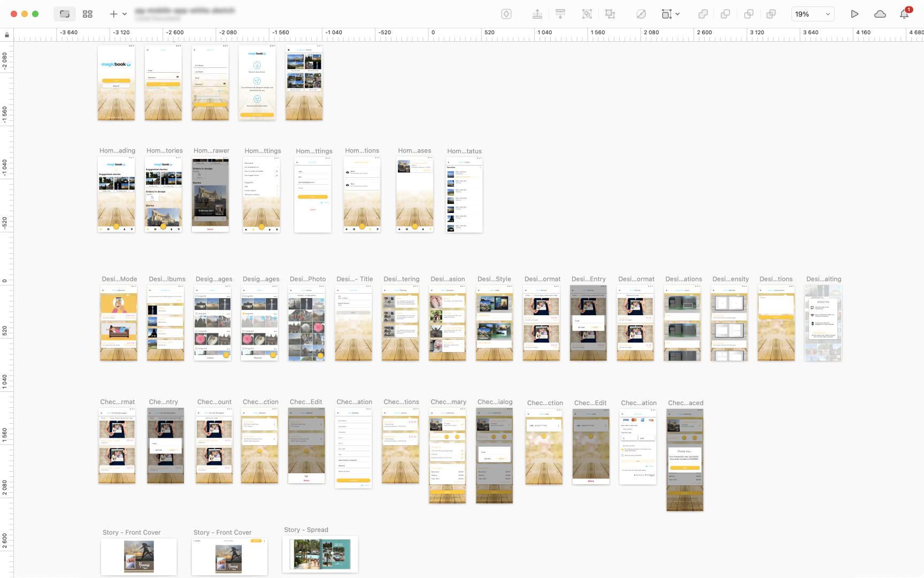
Task: Click the Create Symbol toolbar icon
Action: click(x=506, y=14)
